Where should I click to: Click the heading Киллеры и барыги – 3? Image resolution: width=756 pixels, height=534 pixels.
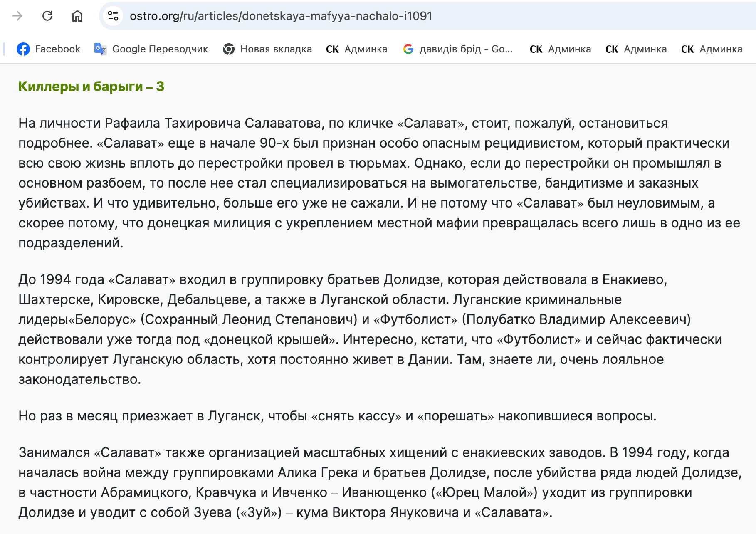[x=91, y=87]
